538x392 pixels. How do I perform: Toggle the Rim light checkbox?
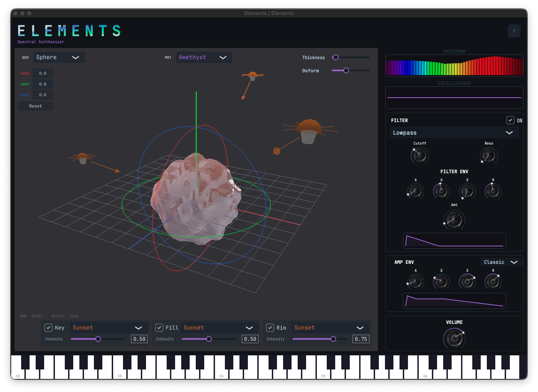(270, 328)
